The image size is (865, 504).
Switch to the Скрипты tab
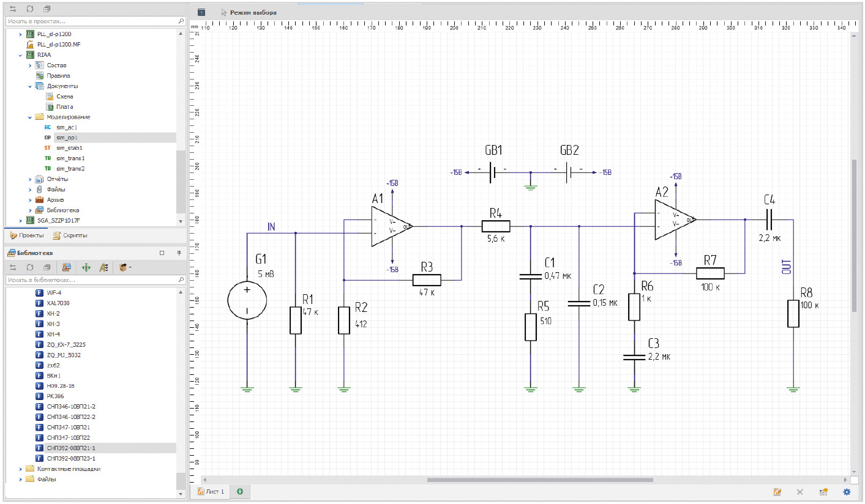pos(70,235)
